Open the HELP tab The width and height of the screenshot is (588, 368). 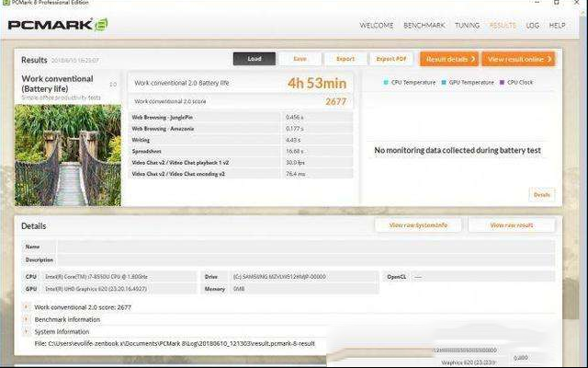point(558,26)
